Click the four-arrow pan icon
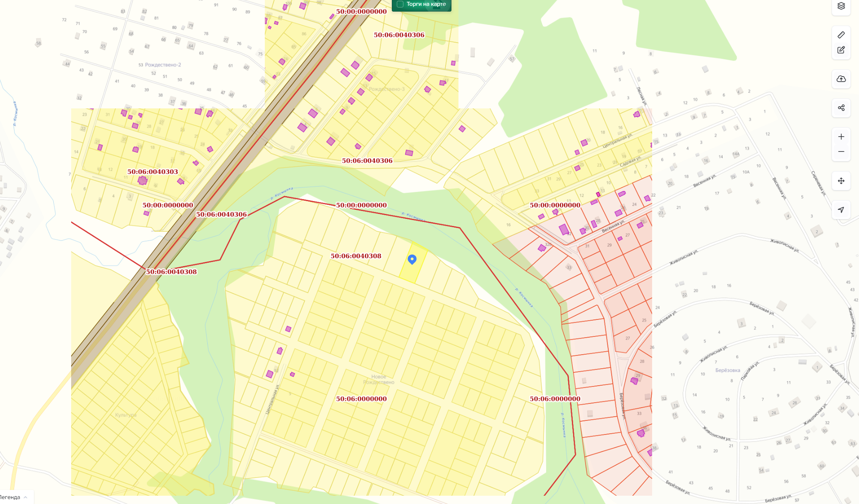The image size is (859, 504). [x=841, y=181]
